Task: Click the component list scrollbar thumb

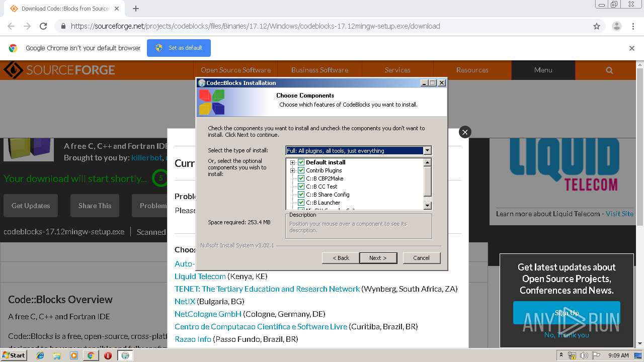Action: [428, 181]
